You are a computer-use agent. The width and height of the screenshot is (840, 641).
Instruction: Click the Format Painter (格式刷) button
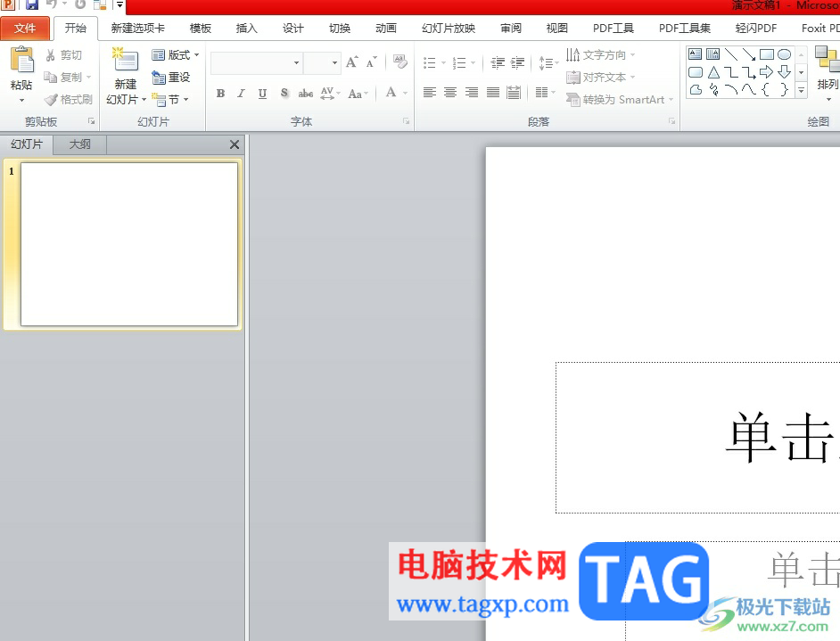[x=69, y=100]
